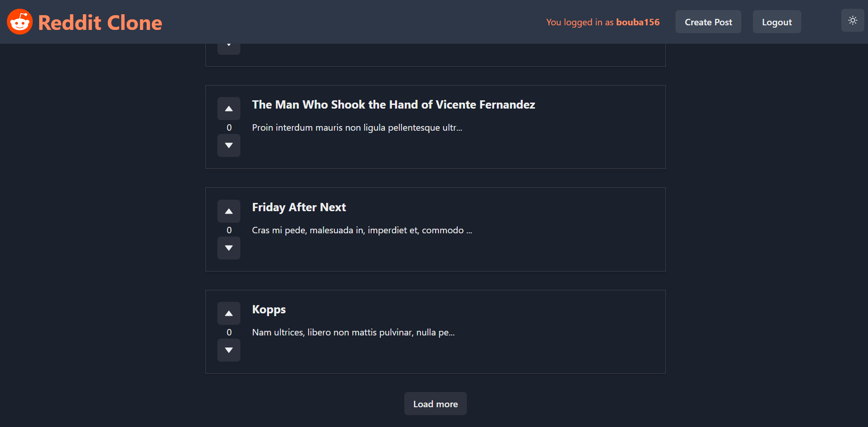Open the Reddit Clone home title
The height and width of the screenshot is (427, 868).
point(100,23)
